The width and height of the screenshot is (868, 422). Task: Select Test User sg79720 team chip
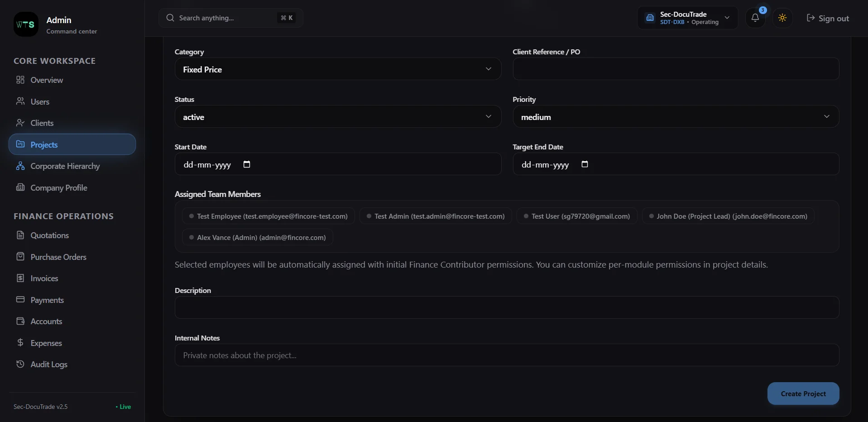click(576, 216)
